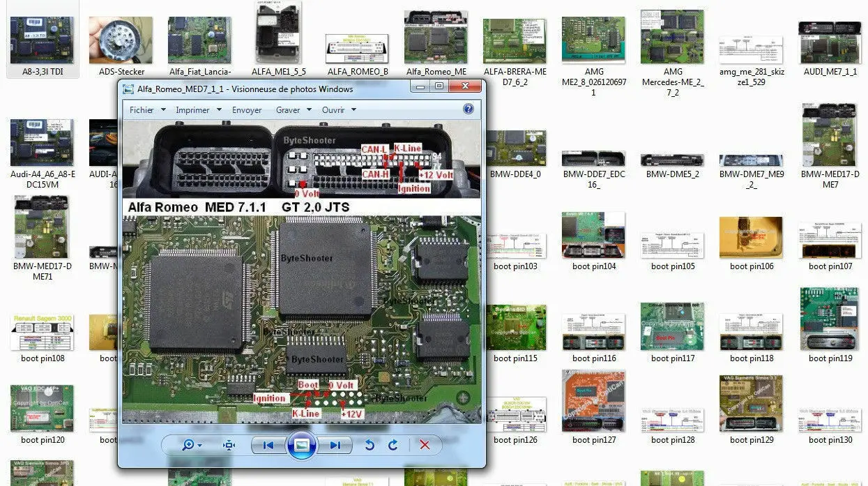
Task: Close the Alfa_Romeo_MED7_1_1 viewer window
Action: pos(464,86)
